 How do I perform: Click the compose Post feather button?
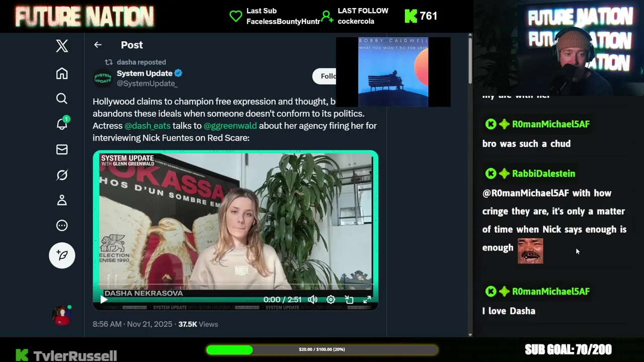[62, 255]
